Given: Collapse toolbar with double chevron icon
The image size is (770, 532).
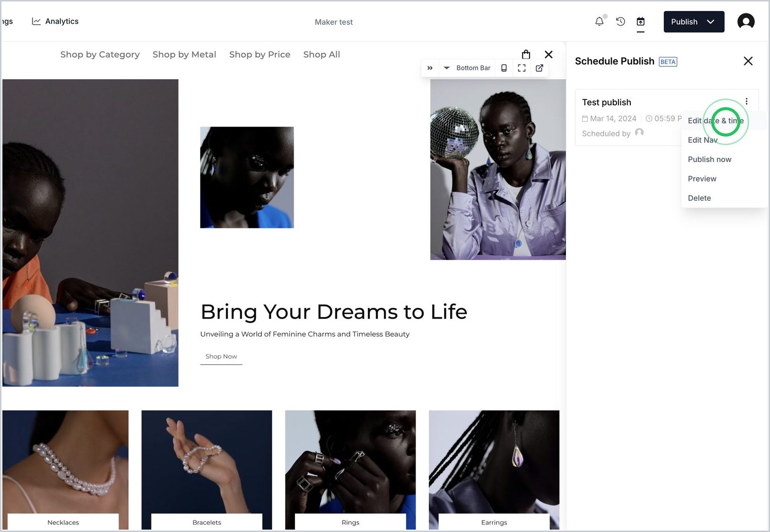Looking at the screenshot, I should tap(430, 68).
